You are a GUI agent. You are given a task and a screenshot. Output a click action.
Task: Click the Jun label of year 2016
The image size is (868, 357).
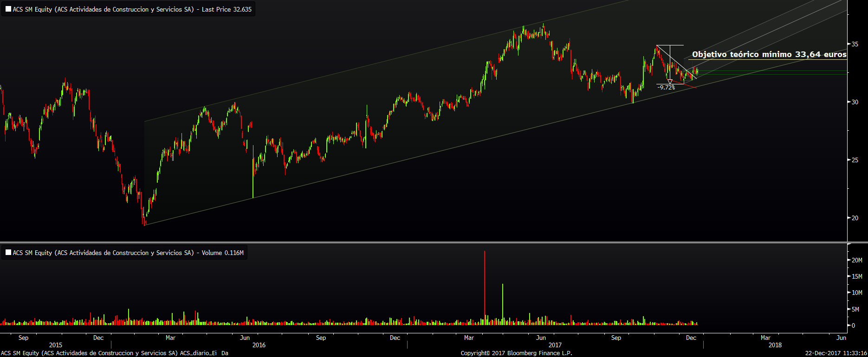[x=245, y=338]
